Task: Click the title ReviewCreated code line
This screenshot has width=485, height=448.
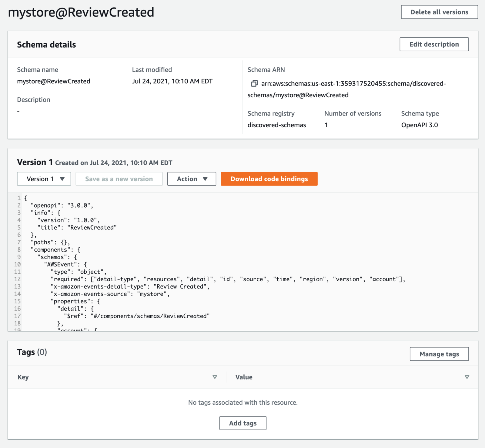Action: tap(77, 228)
